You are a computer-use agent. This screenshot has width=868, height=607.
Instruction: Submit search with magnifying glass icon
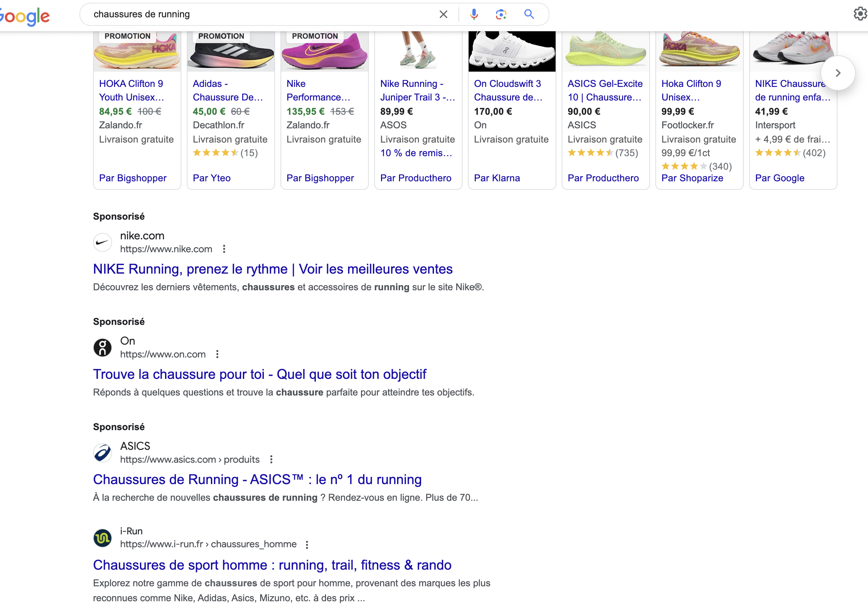[x=529, y=14]
